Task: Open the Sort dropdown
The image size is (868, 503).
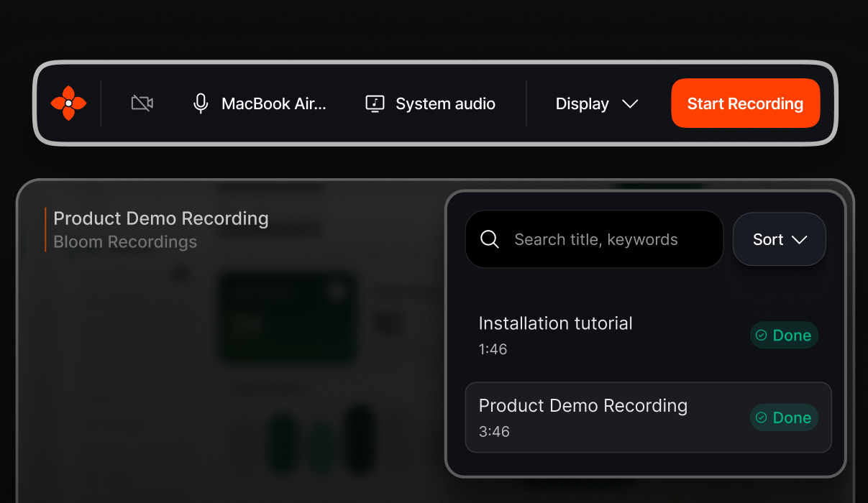Action: tap(780, 239)
